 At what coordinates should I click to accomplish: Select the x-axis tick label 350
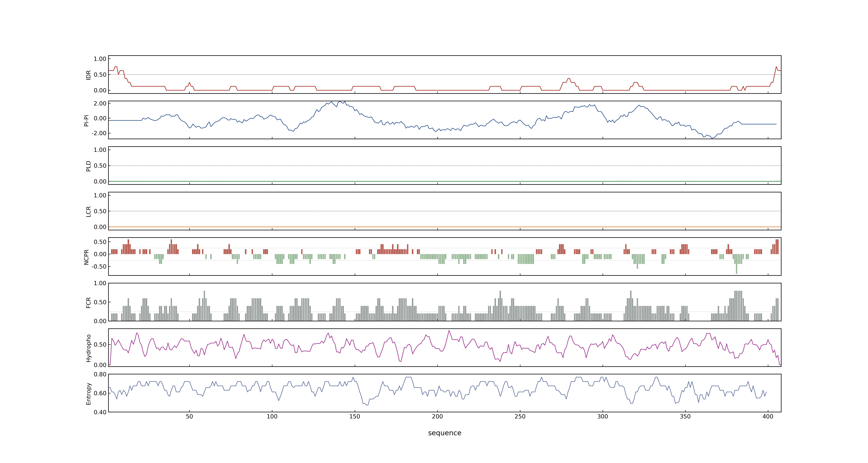685,416
